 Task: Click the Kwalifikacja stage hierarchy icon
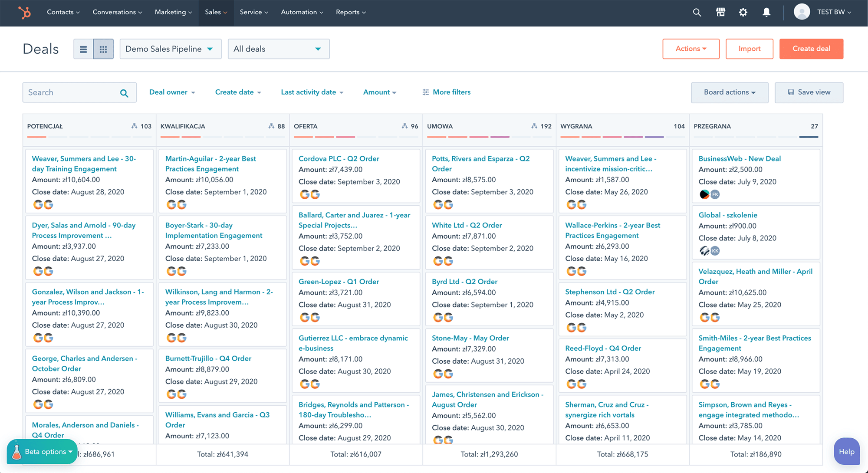click(271, 126)
